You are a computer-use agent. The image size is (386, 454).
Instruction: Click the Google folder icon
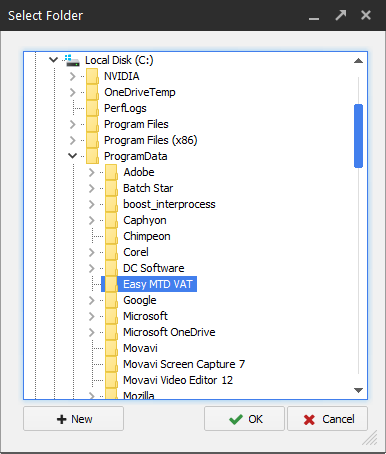111,300
